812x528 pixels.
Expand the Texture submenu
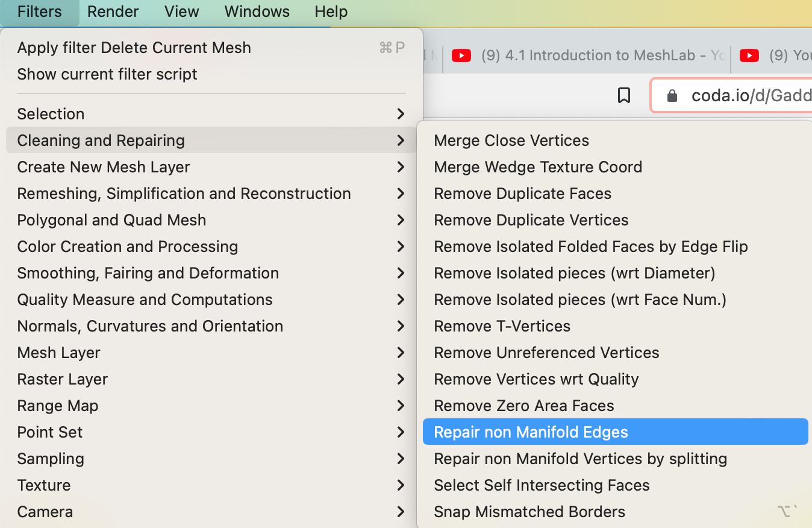(44, 485)
